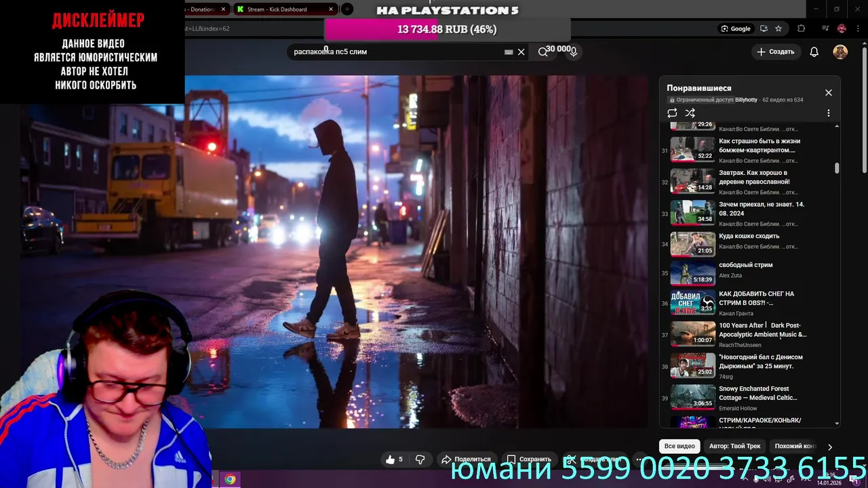This screenshot has width=868, height=488.
Task: Clear the YouTube search text
Action: click(521, 52)
